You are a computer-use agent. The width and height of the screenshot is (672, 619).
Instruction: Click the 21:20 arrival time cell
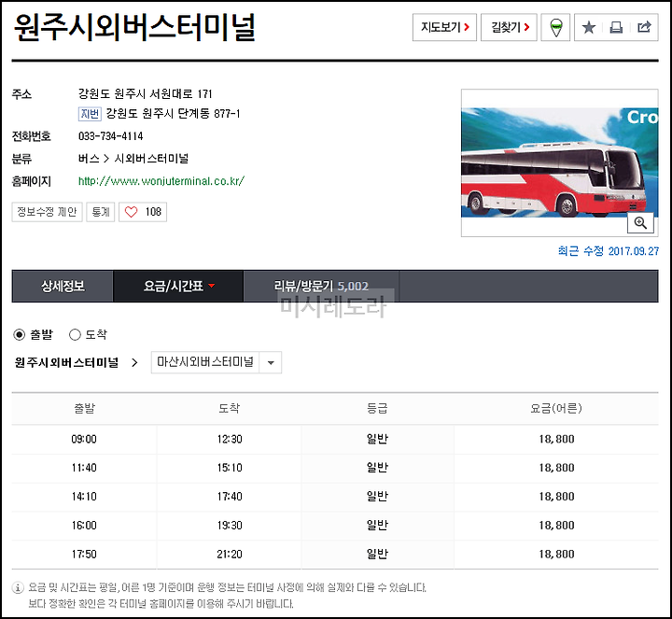coord(230,554)
